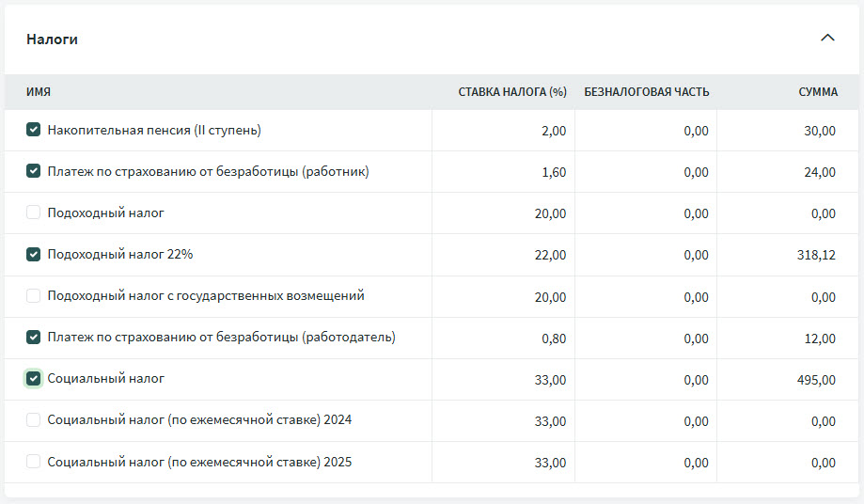
Task: Enable the Подоходный налог 20% checkbox
Action: click(x=34, y=213)
